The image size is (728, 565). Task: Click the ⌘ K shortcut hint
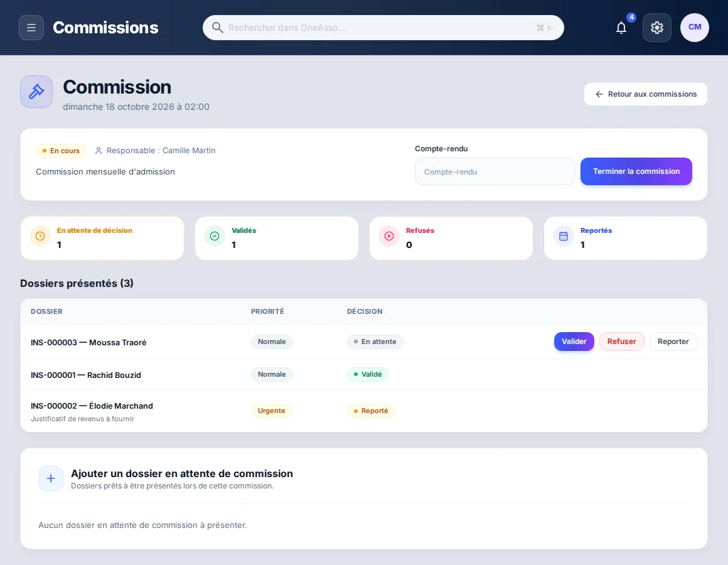543,28
